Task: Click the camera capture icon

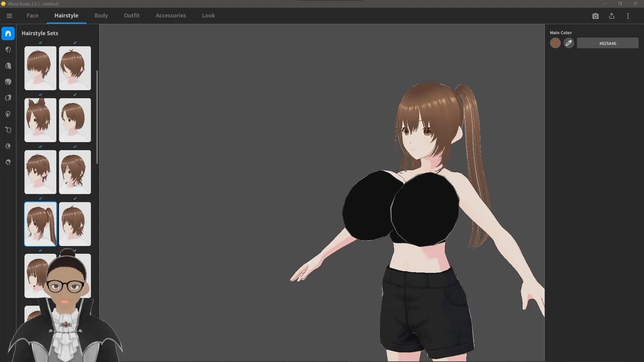Action: point(595,16)
